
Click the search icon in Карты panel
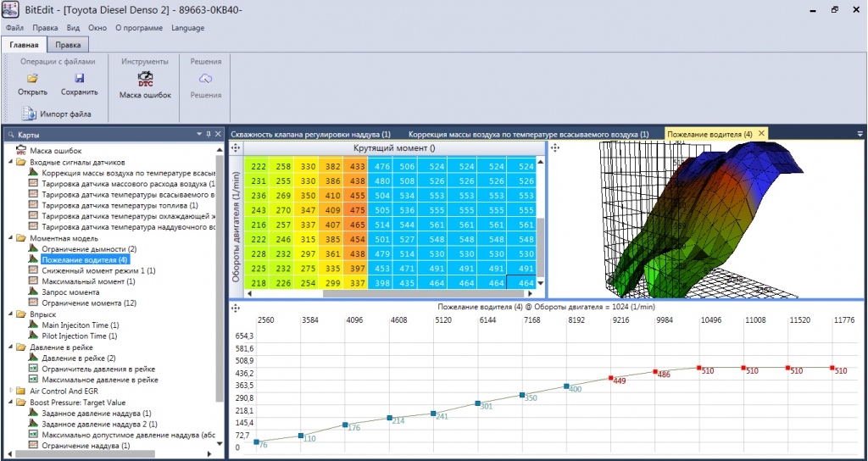[x=10, y=135]
